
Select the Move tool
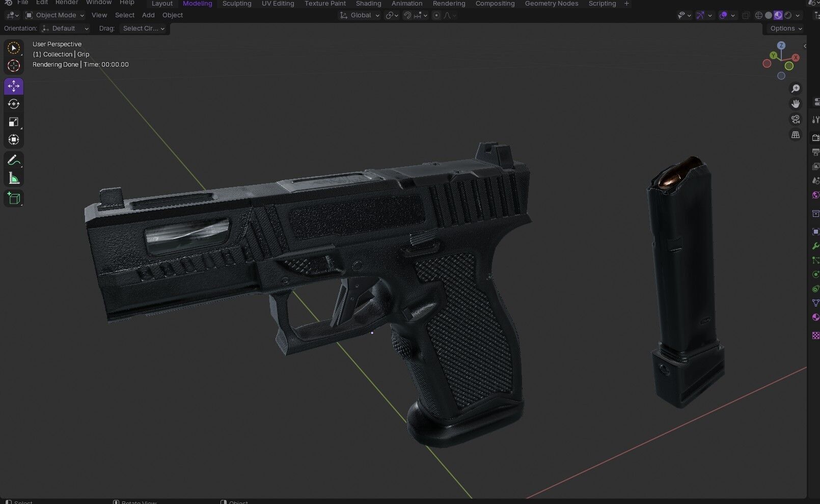click(14, 86)
